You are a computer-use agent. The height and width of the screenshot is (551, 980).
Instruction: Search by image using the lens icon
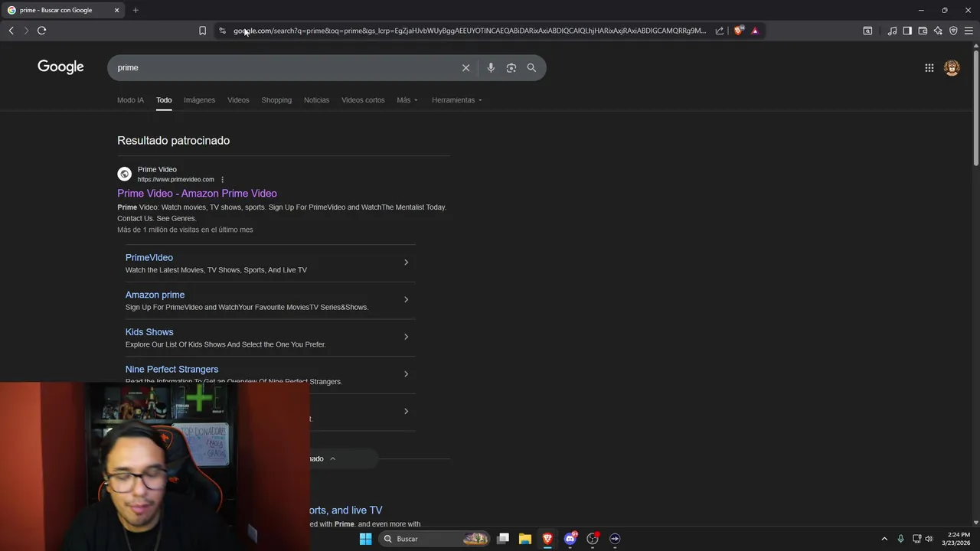511,67
